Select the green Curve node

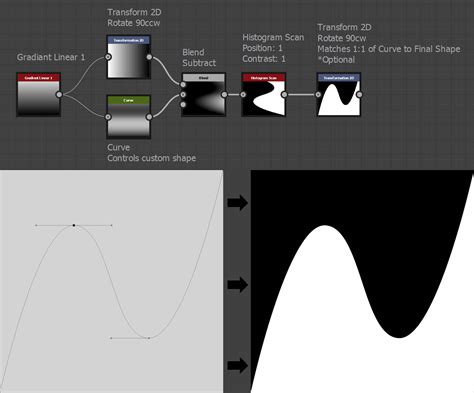click(x=129, y=117)
